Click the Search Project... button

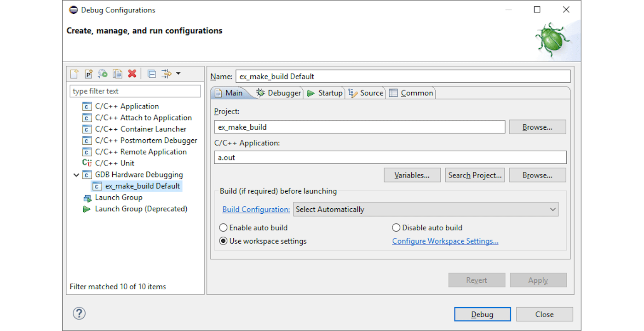tap(475, 175)
